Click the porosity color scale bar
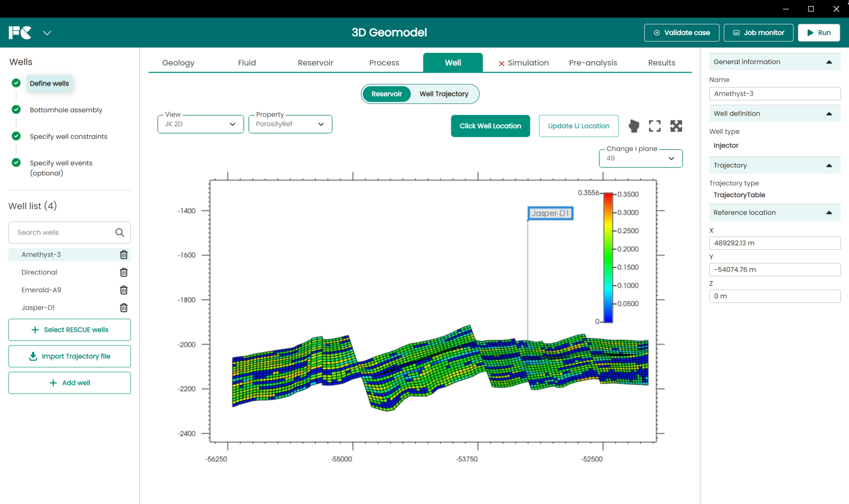Screen dimensions: 849x504 [x=608, y=257]
